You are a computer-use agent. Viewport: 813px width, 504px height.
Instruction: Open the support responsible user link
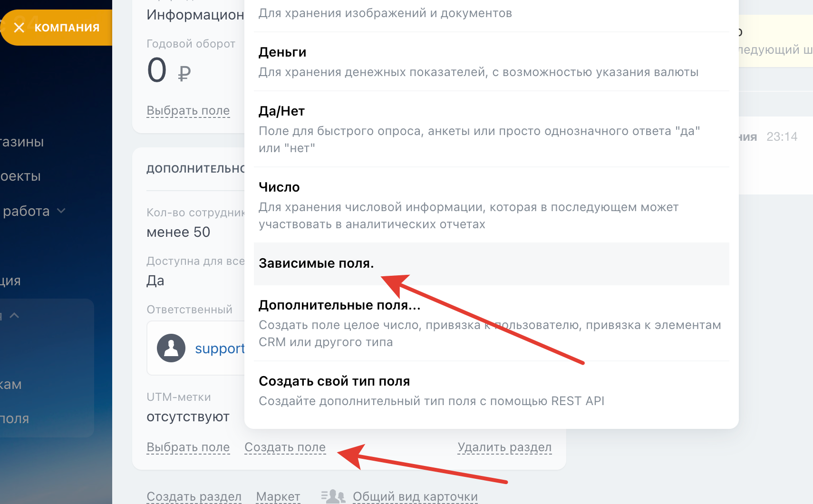pyautogui.click(x=220, y=349)
